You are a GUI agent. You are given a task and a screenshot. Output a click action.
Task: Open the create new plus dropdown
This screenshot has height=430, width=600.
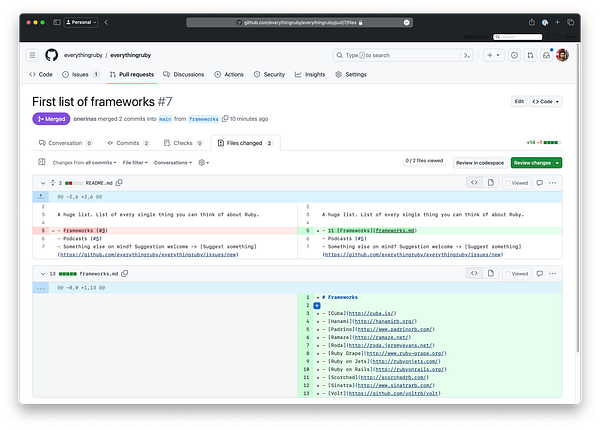tap(494, 55)
